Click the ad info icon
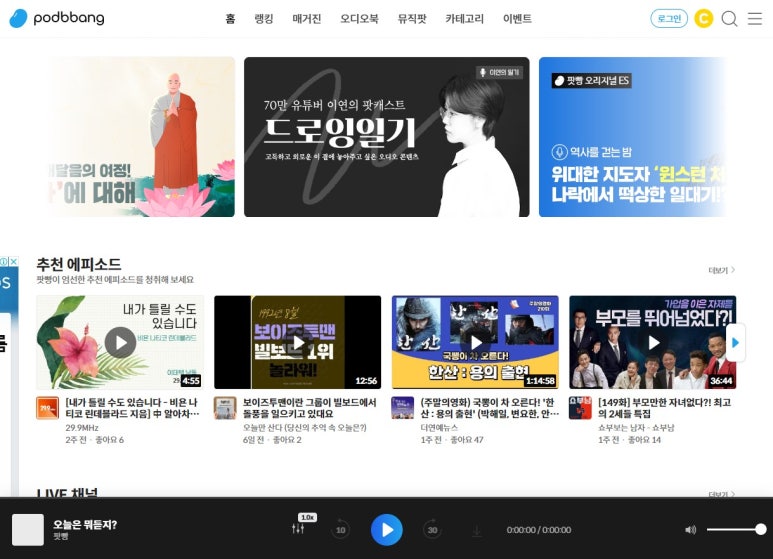773x559 pixels. (4, 262)
